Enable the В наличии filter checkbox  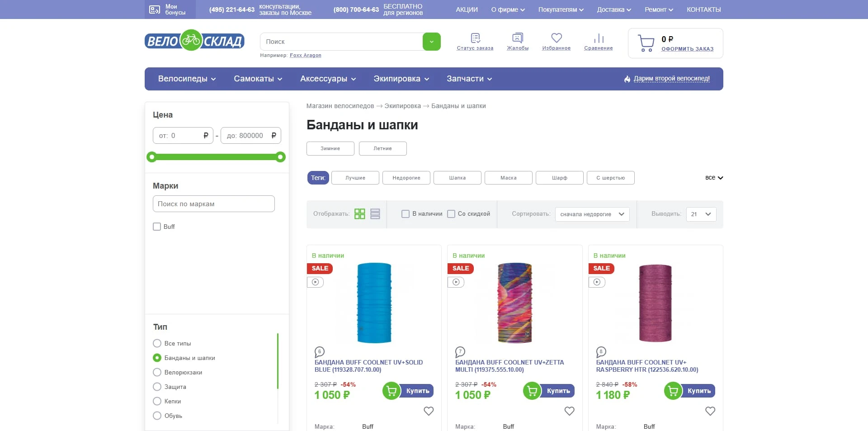[x=406, y=214]
